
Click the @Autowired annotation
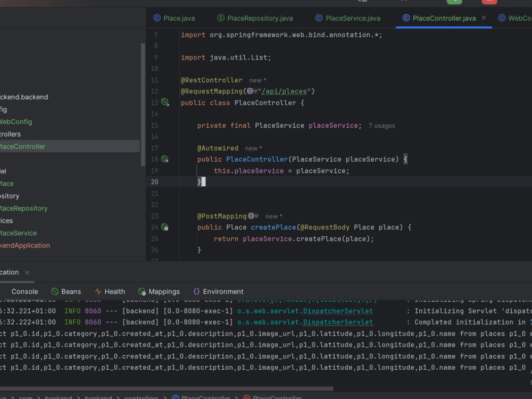[218, 148]
